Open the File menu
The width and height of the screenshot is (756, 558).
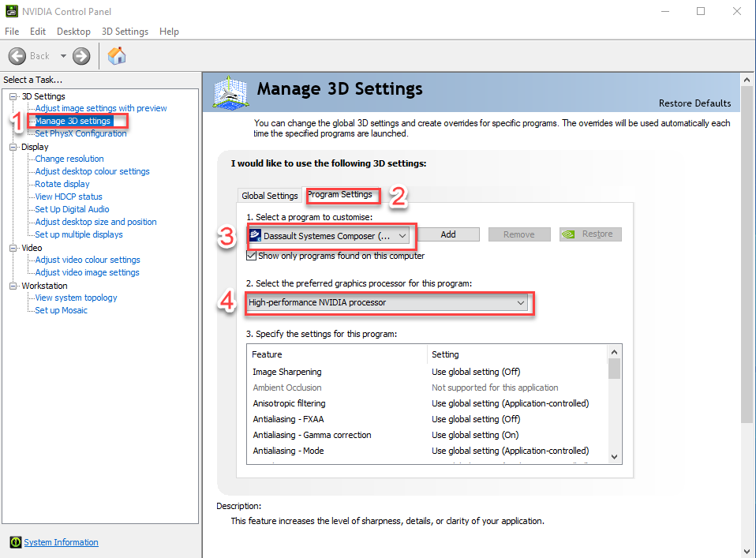pos(12,32)
